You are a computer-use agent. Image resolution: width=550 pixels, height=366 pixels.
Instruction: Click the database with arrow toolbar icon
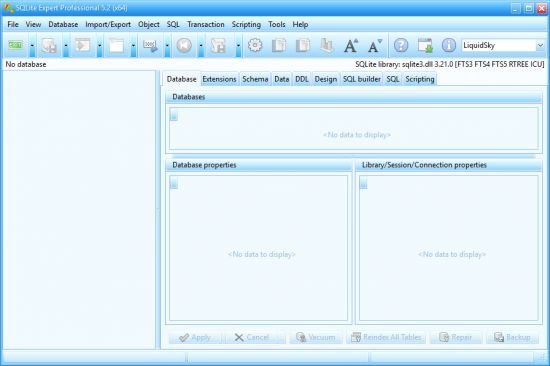click(x=49, y=46)
